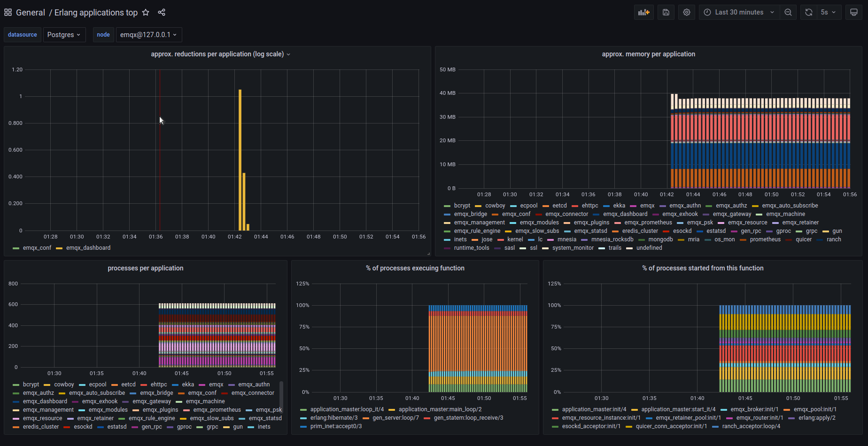Toggle application_master:start_it/4 legend entry
This screenshot has height=446, width=868.
[x=678, y=409]
